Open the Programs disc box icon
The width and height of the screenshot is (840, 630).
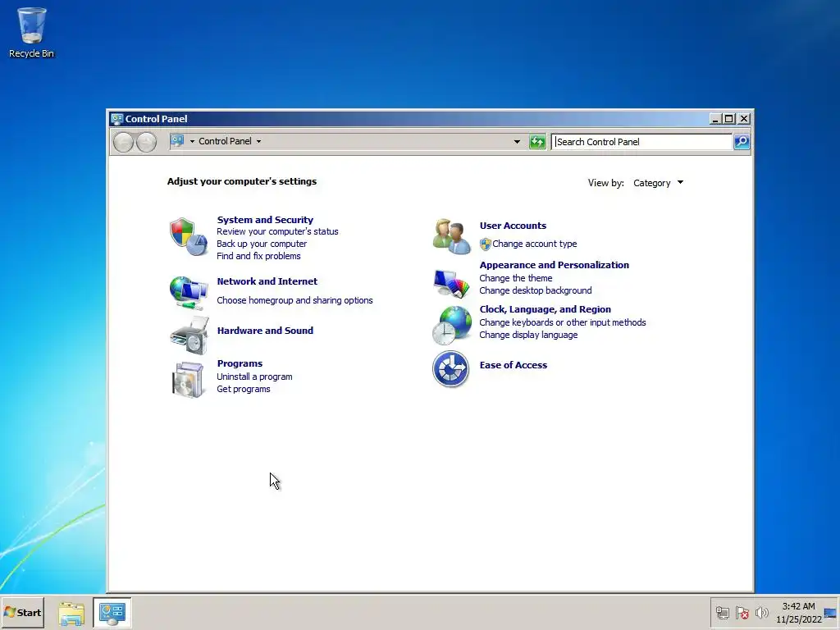point(188,380)
